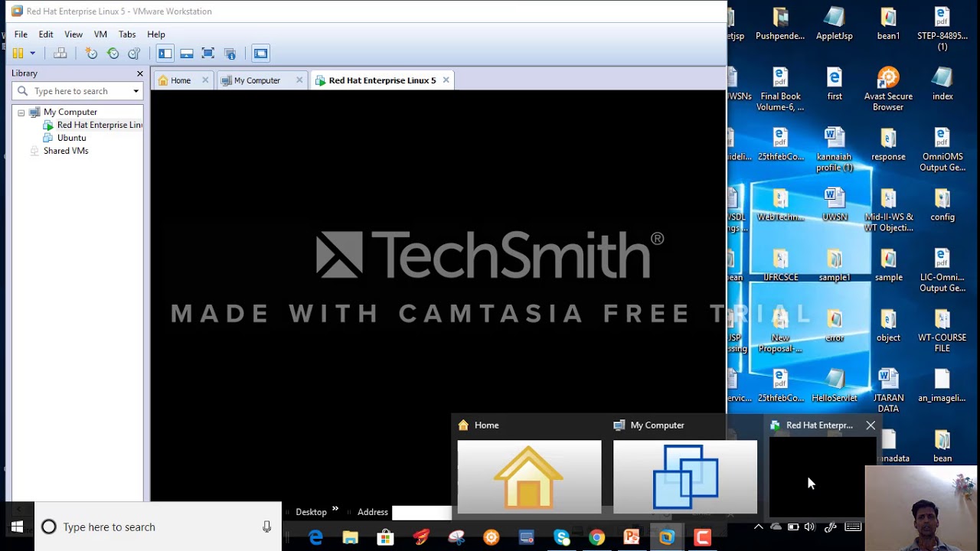Close the My Computer tab

[x=299, y=80]
